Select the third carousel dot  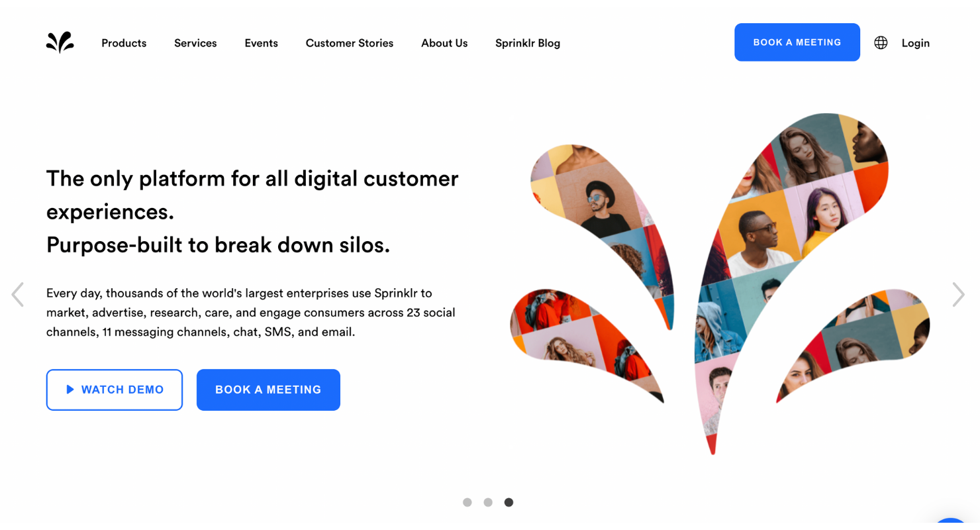(x=509, y=502)
